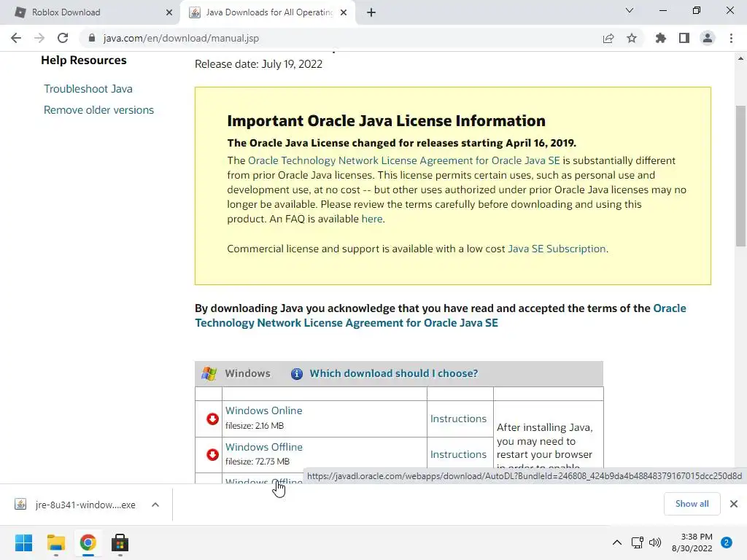Viewport: 747px width, 560px height.
Task: Open the downloaded jre-8u341 exe file
Action: (x=76, y=505)
